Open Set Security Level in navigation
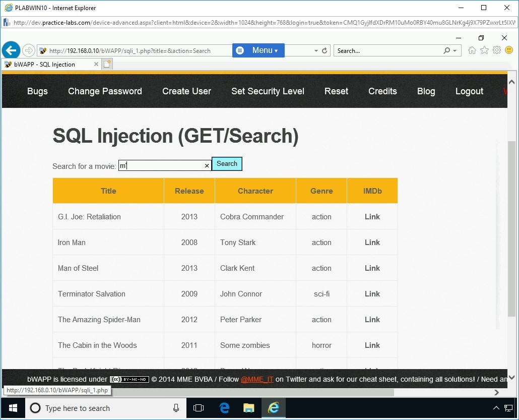 pos(268,91)
